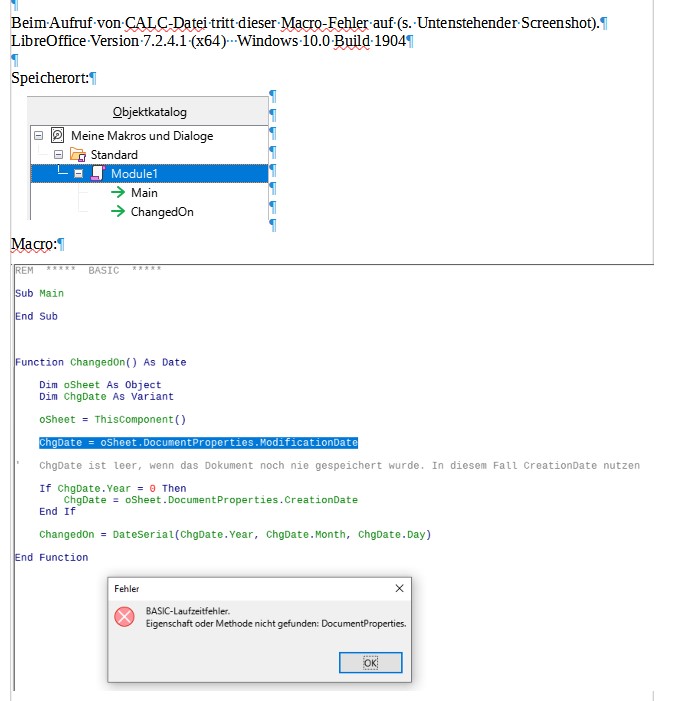Click the 'REM ***** BASIC *****' comment
This screenshot has width=677, height=701.
(88, 270)
